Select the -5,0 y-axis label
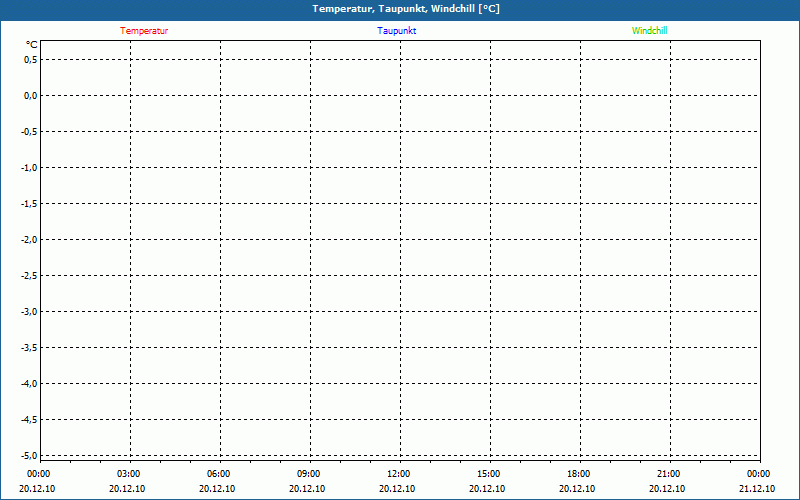 tap(29, 455)
